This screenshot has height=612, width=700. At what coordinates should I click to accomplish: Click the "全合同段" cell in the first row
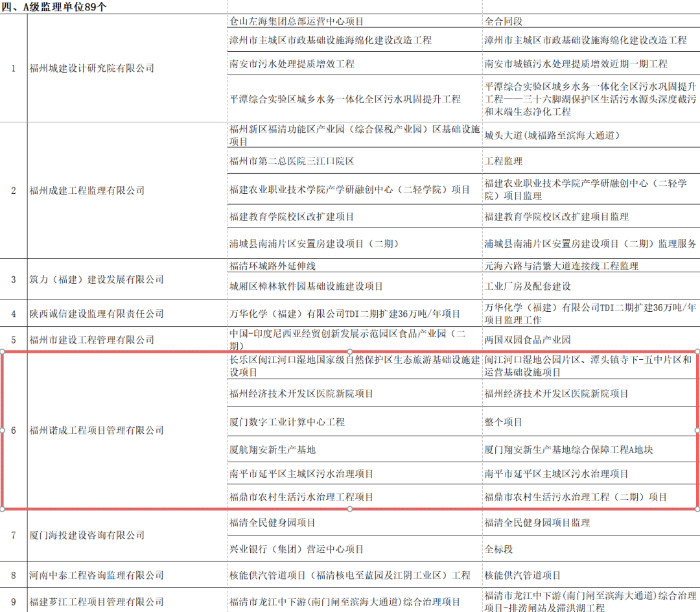pos(504,21)
